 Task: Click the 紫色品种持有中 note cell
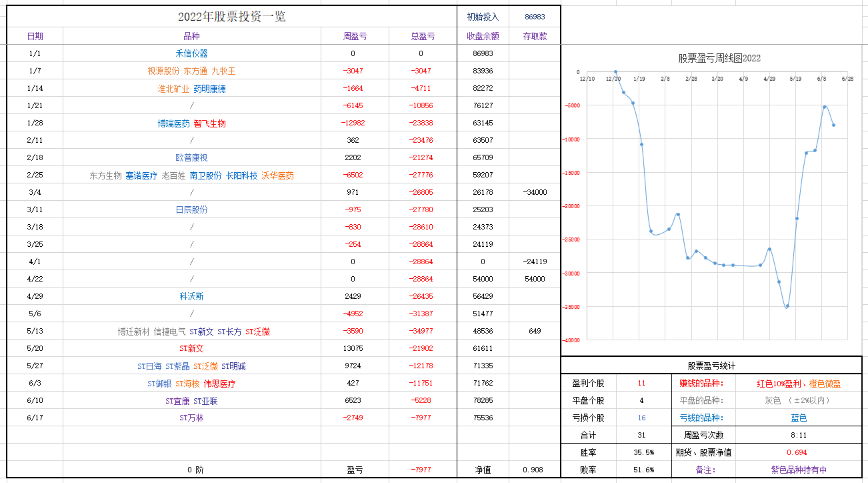[x=799, y=470]
